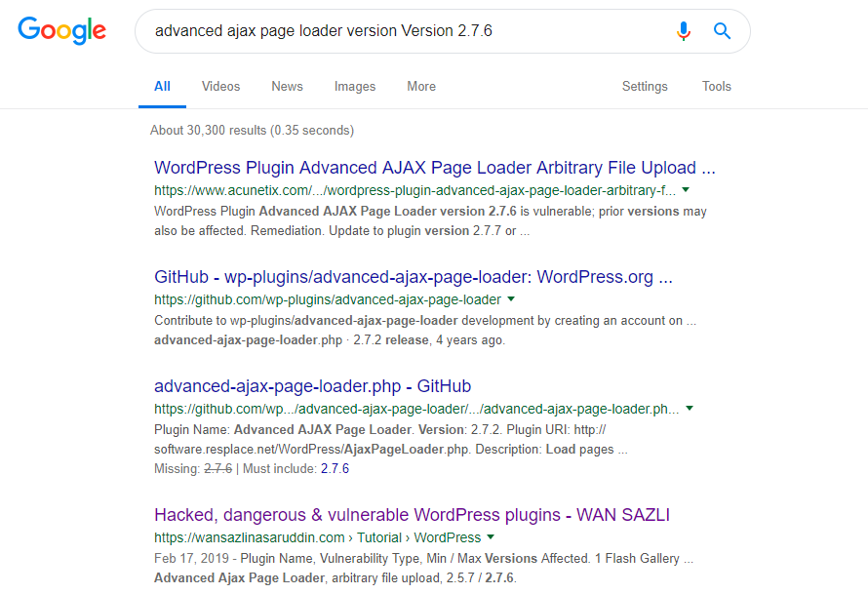
Task: Submit search with the magnifying glass icon
Action: [x=722, y=31]
